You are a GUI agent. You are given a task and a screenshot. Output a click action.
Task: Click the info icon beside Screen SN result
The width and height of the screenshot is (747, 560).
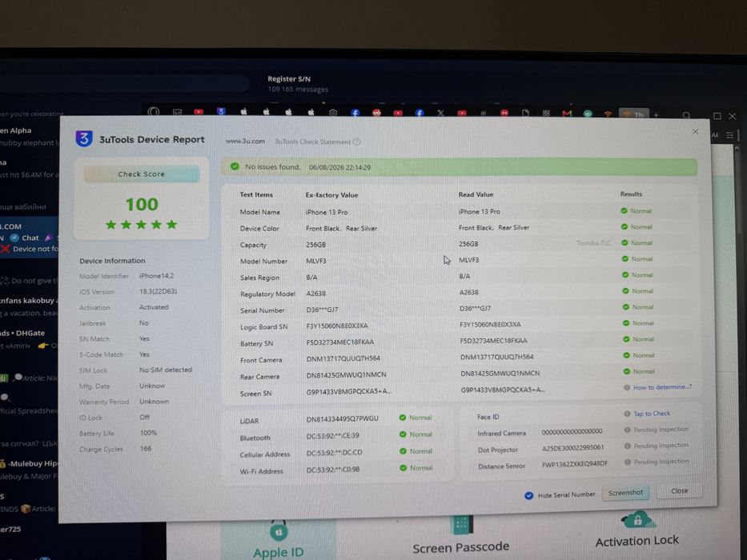pyautogui.click(x=627, y=387)
